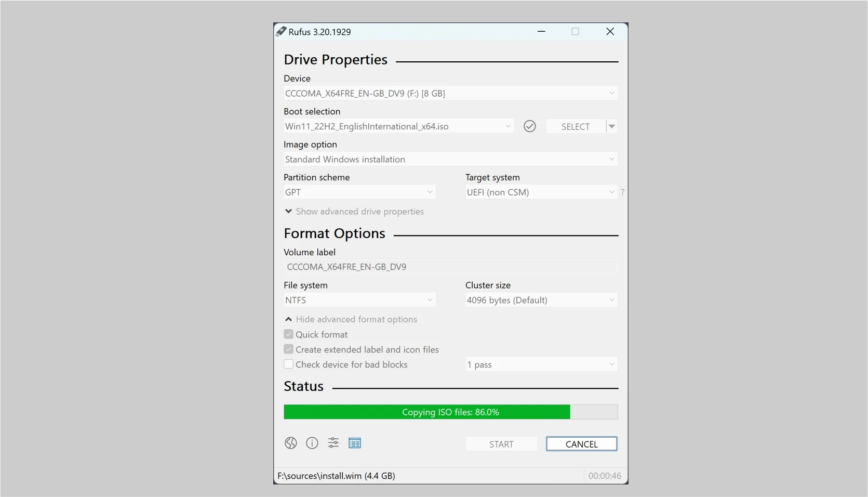Screen dimensions: 868x497
Task: Click the Volume label input field
Action: pos(450,267)
